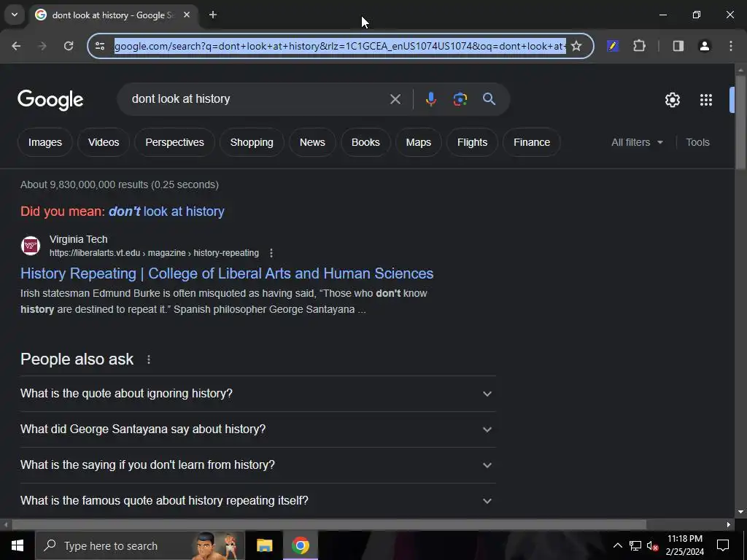Image resolution: width=747 pixels, height=560 pixels.
Task: Open the notifications action center
Action: click(723, 545)
